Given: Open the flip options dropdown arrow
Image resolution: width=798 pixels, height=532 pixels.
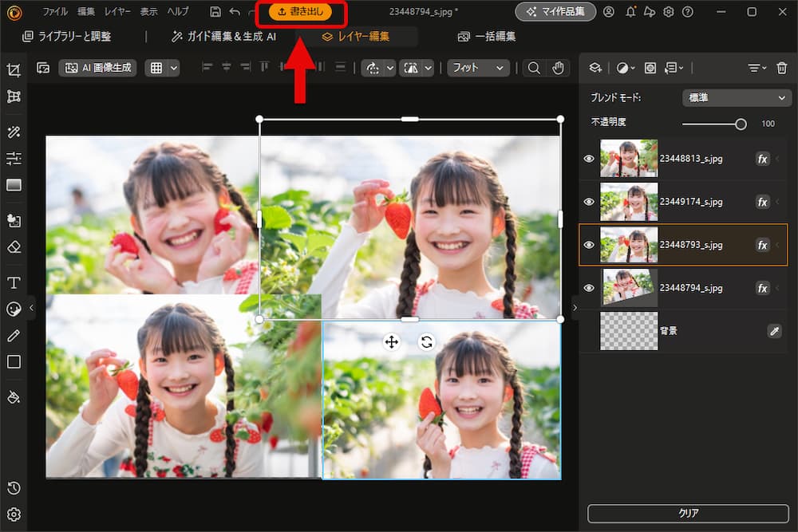Looking at the screenshot, I should [429, 68].
